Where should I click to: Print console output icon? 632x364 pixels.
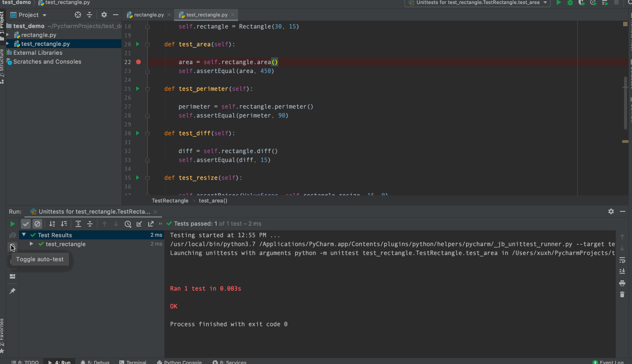[x=622, y=283]
